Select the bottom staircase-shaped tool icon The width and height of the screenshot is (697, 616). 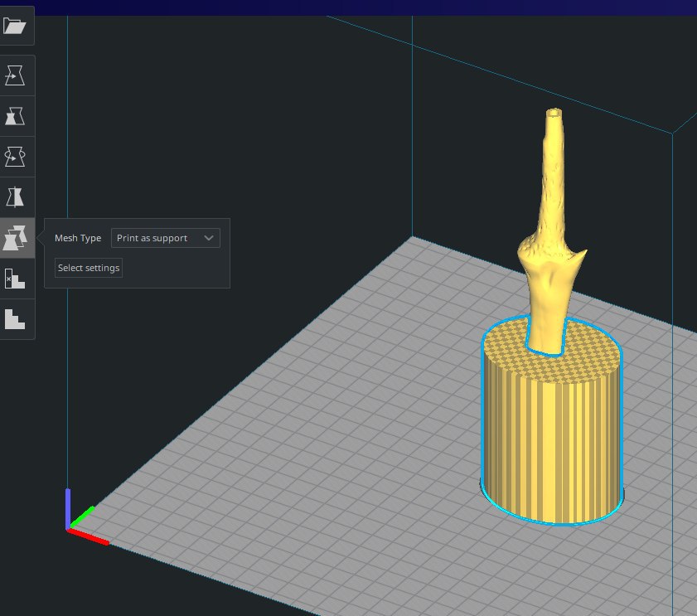tap(15, 319)
